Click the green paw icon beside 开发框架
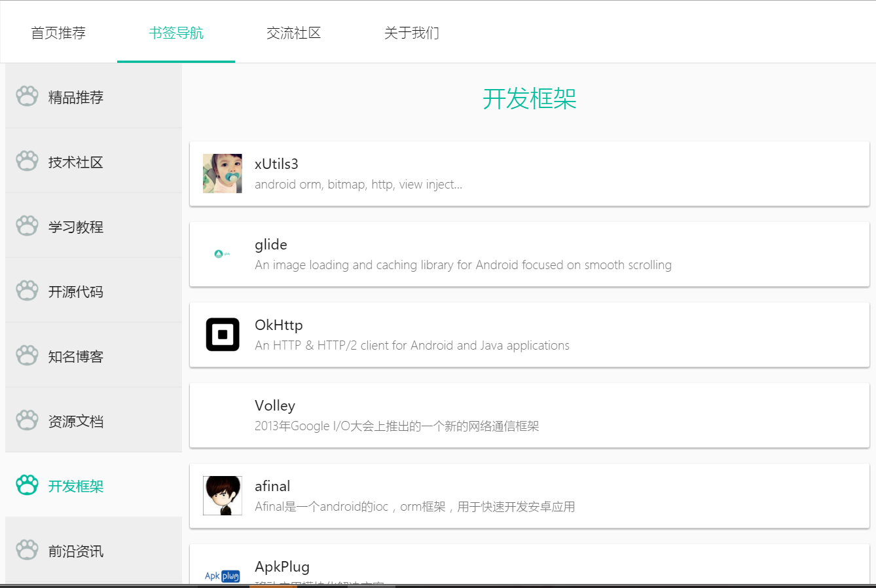 pos(27,485)
